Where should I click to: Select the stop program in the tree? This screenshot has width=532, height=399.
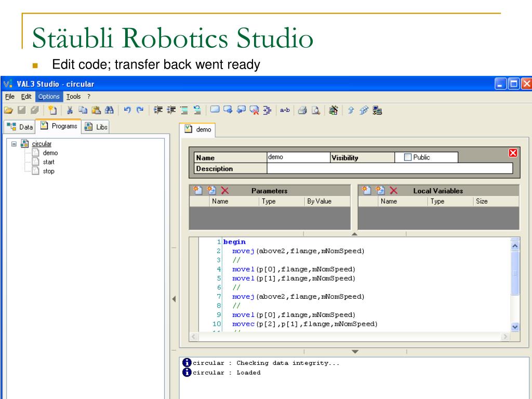click(x=48, y=171)
